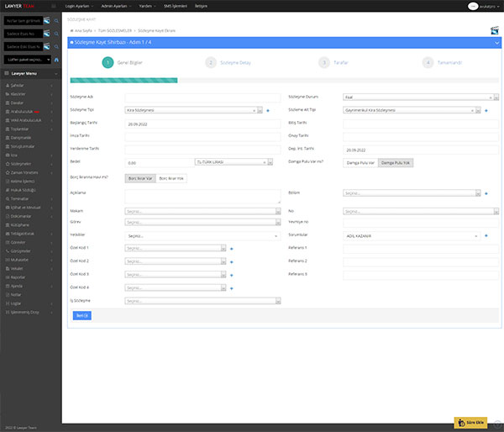Viewport: 504px width, 432px height.
Task: Go to Sözleşme Detay wizard step
Action: point(228,63)
